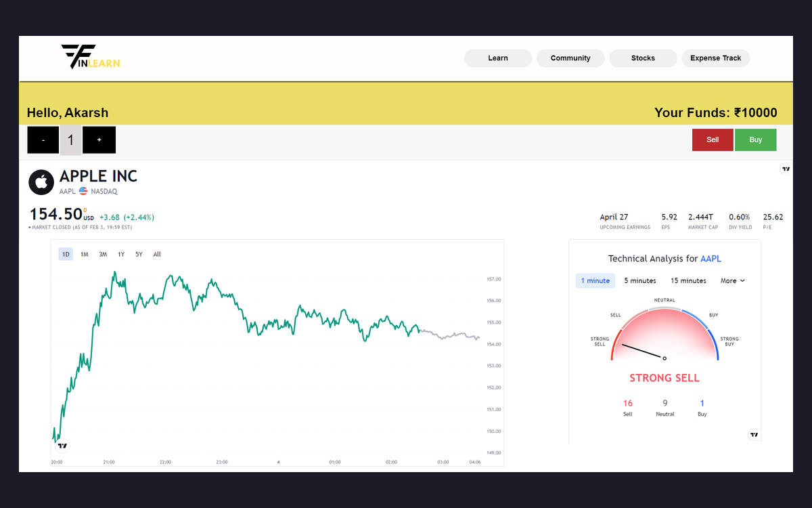Click the 25.62 P/E value
Screen dimensions: 812x508
(x=773, y=217)
